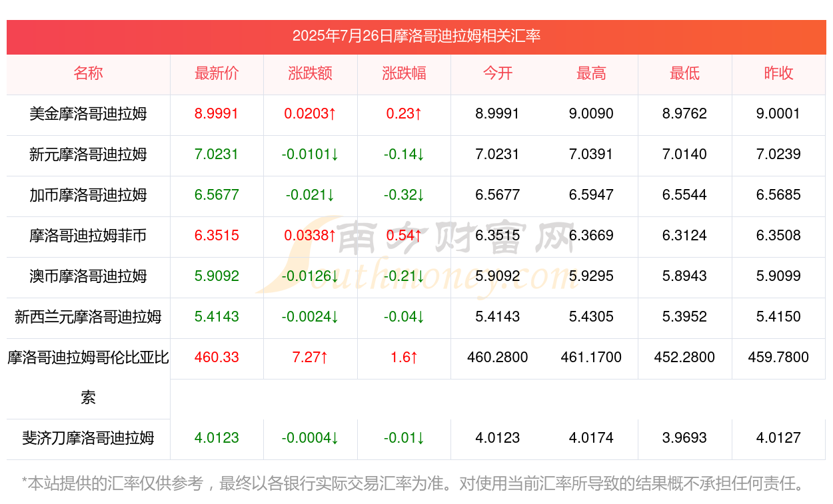The width and height of the screenshot is (833, 504).
Task: Click change amount 7.27↑
Action: click(311, 358)
